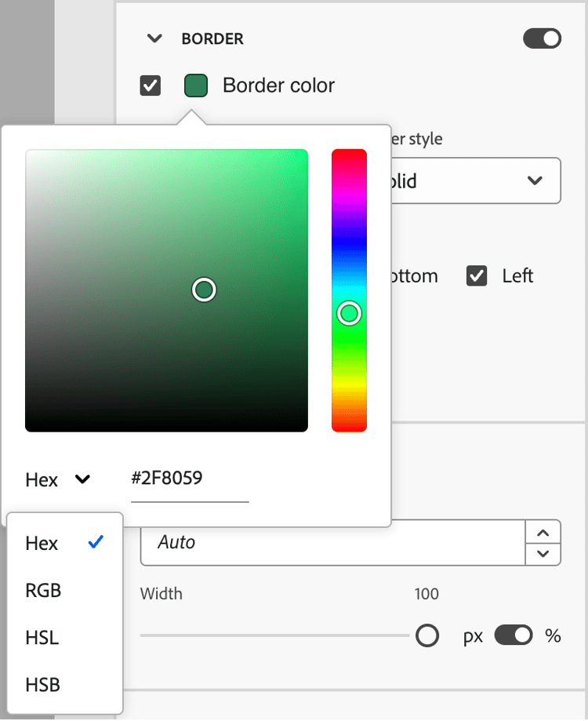
Task: Move the hue slider handle to cyan
Action: 349,290
